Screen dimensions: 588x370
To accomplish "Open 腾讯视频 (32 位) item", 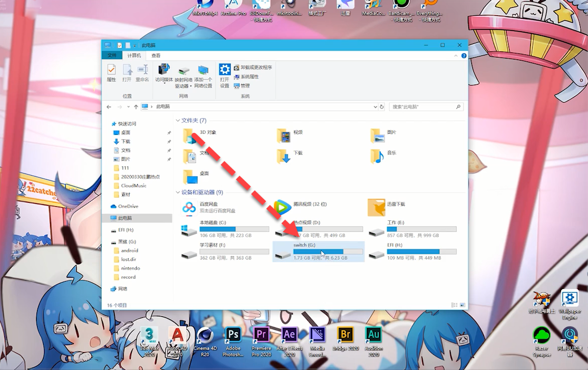I will tap(301, 207).
